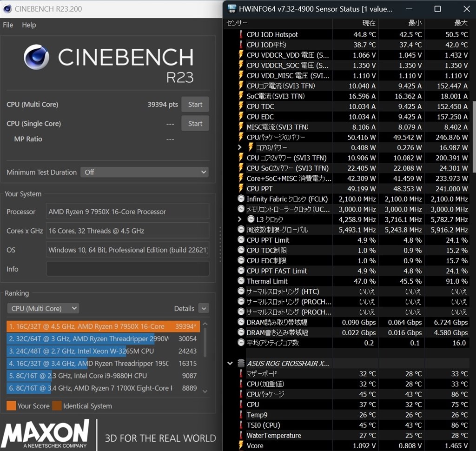Click the brown Identical System legend swatch

point(57,406)
